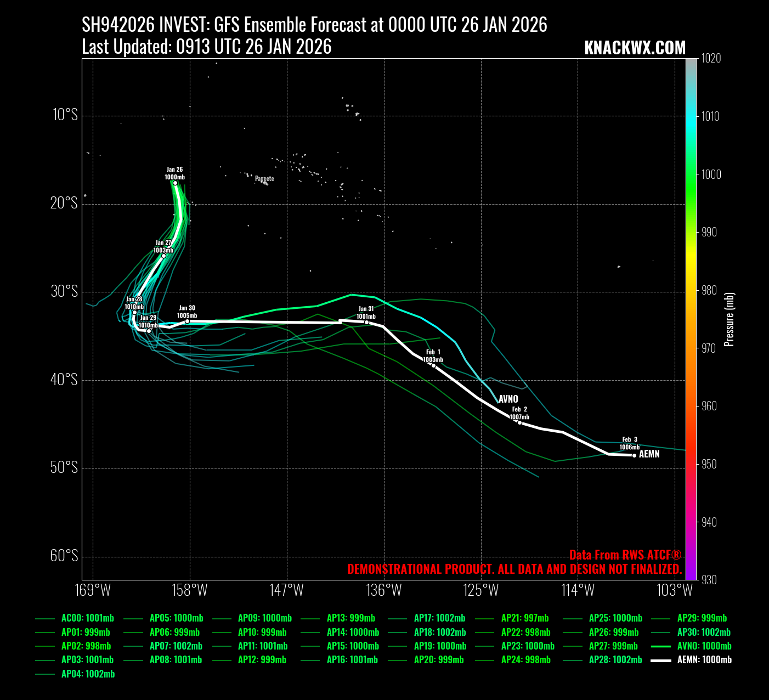This screenshot has width=769, height=700.
Task: Open the KNACKWX.COM site label
Action: pos(635,48)
